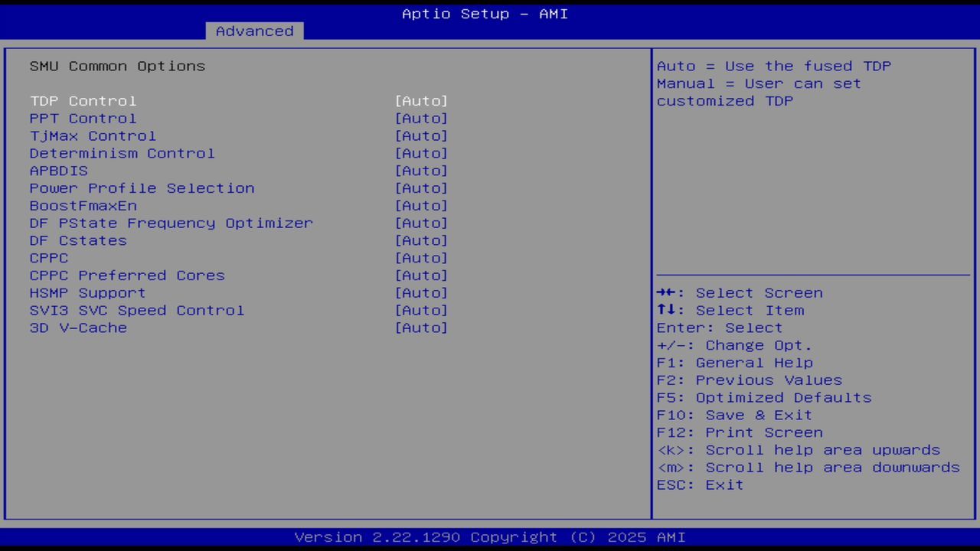The image size is (980, 551).
Task: Select the TDP Control option
Action: point(83,101)
